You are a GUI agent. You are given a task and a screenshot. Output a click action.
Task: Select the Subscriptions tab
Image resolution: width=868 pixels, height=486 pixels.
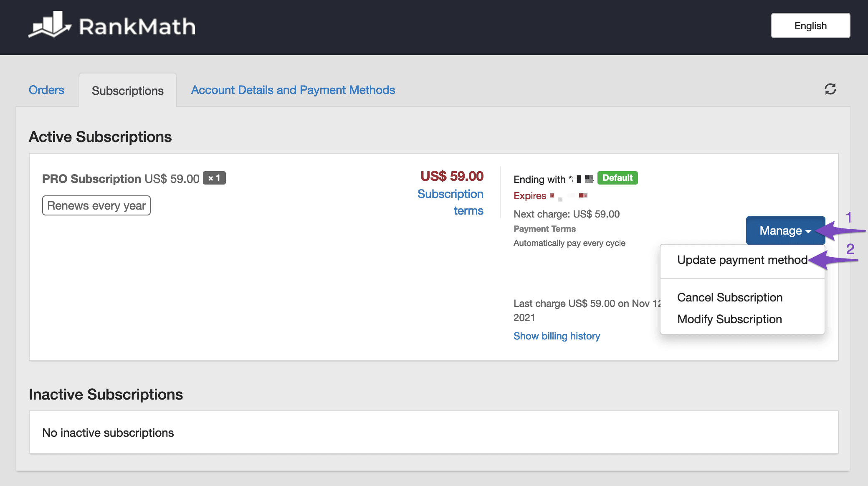[x=127, y=91]
